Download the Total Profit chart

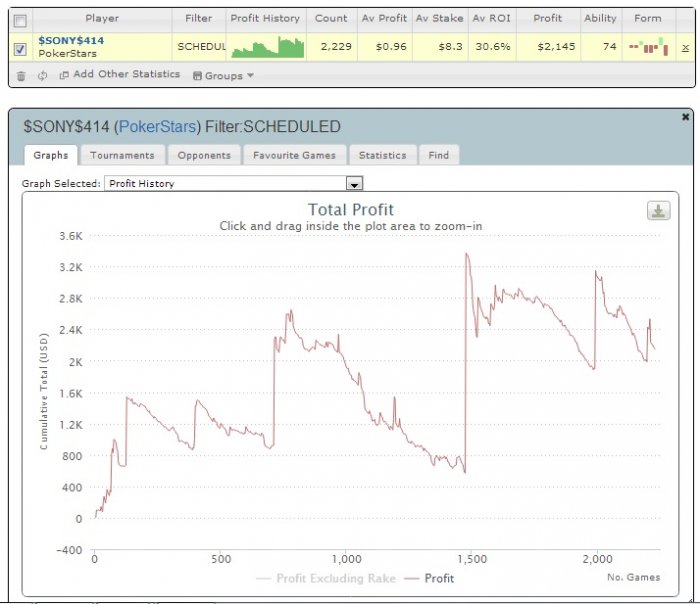[658, 211]
